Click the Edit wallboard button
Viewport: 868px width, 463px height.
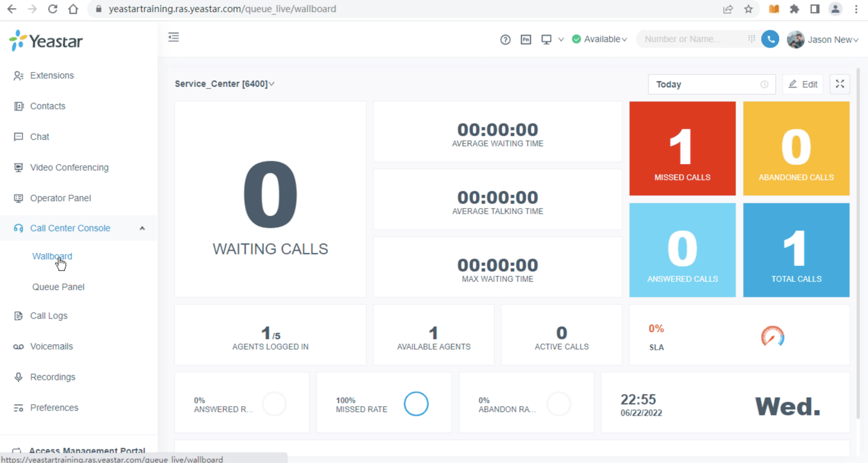tap(803, 84)
